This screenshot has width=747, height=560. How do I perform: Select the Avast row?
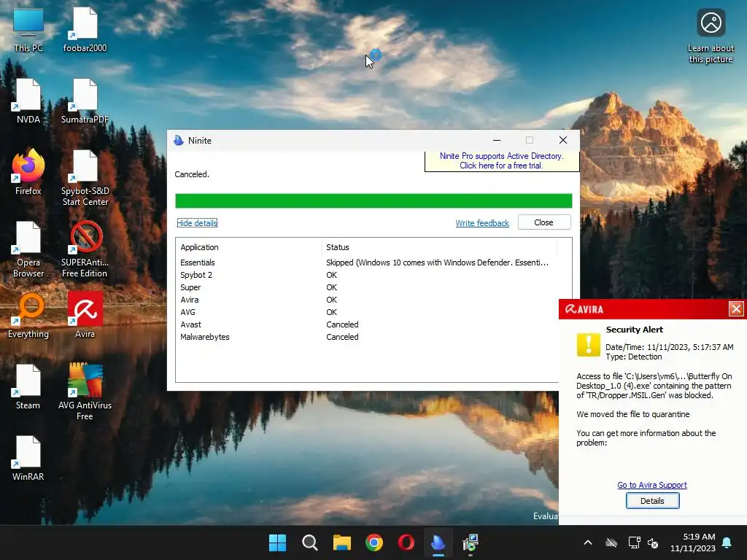(x=367, y=324)
